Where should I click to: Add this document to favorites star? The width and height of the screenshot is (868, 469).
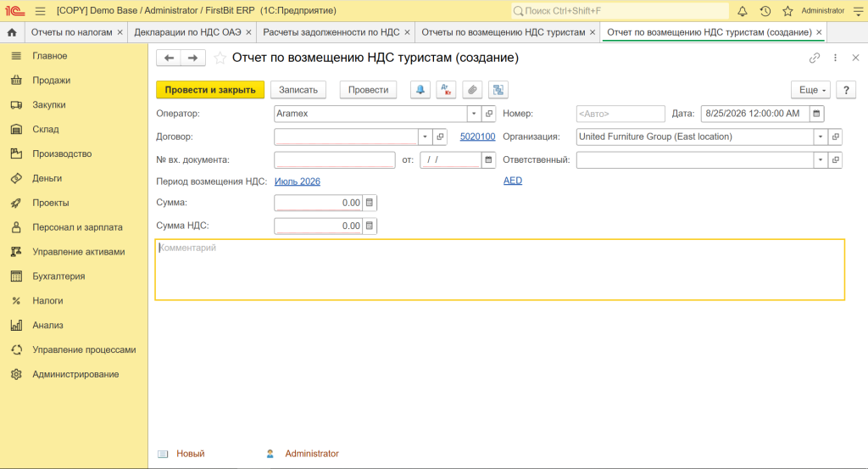220,58
